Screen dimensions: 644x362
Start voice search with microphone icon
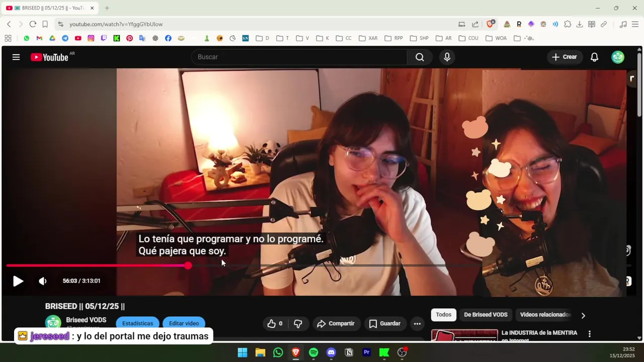pyautogui.click(x=447, y=57)
